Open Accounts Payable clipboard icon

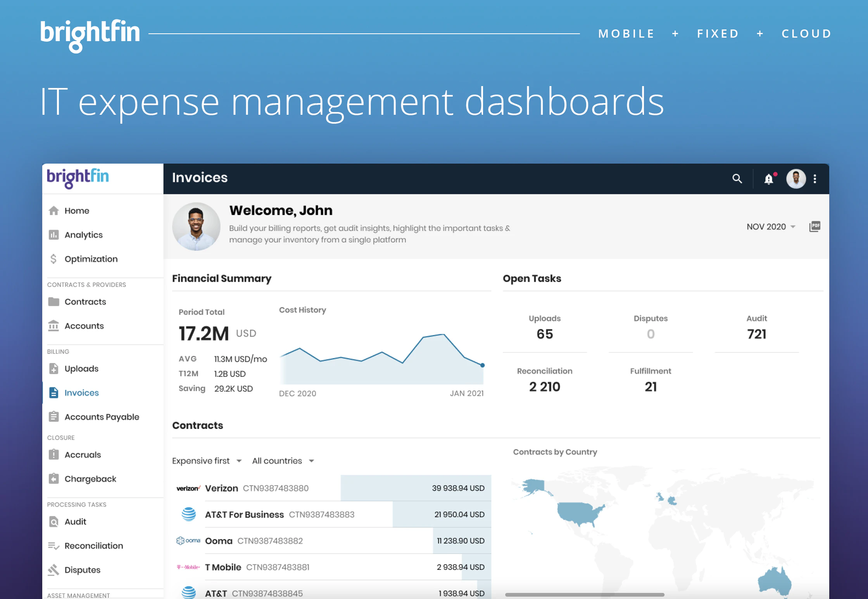[x=54, y=416]
